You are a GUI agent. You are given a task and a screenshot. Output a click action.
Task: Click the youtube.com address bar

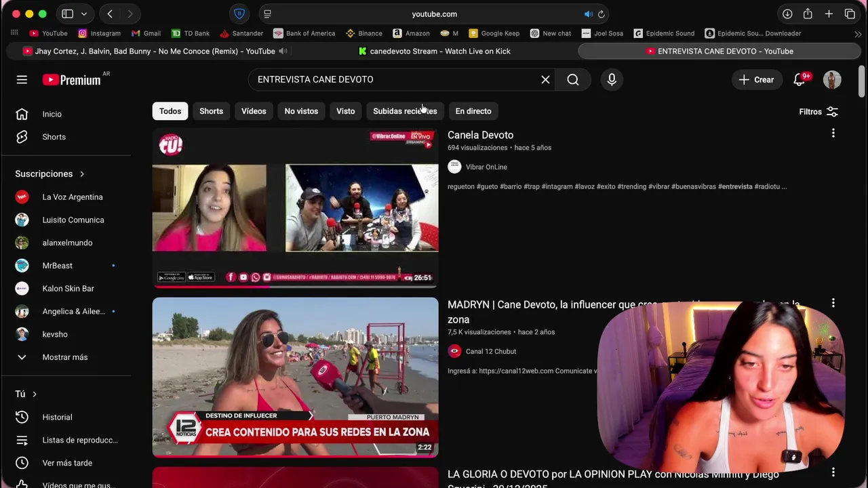(x=434, y=14)
